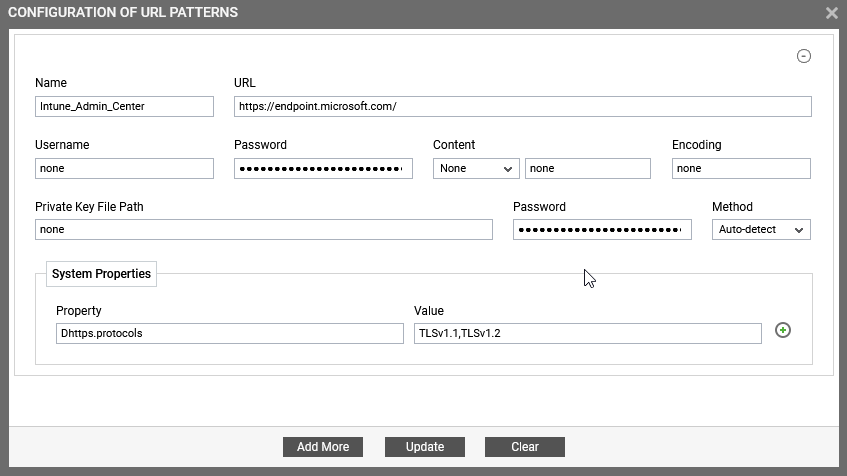The image size is (847, 476).
Task: Click the remove URL pattern minus icon
Action: tap(803, 56)
